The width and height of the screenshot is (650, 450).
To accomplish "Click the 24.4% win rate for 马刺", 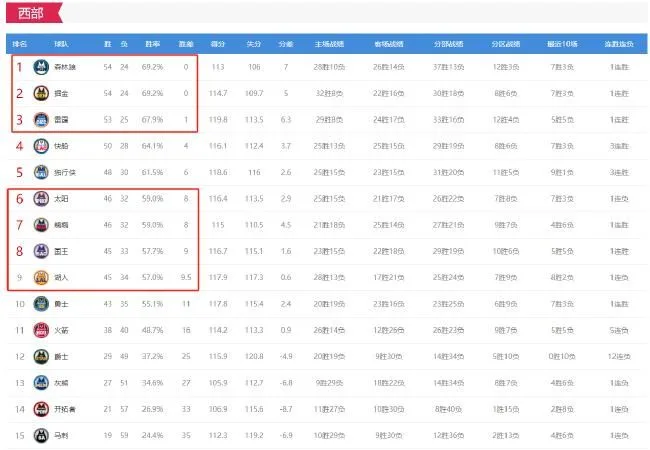I will click(153, 435).
